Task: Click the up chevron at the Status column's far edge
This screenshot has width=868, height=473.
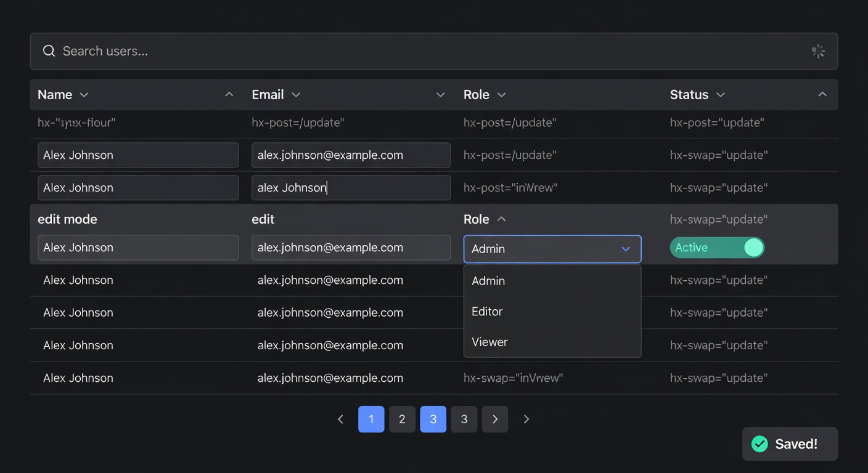Action: click(x=822, y=94)
